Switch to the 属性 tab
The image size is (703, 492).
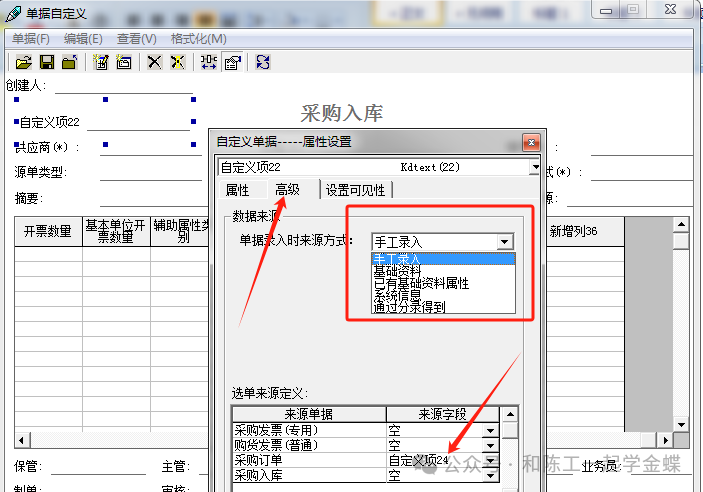237,190
